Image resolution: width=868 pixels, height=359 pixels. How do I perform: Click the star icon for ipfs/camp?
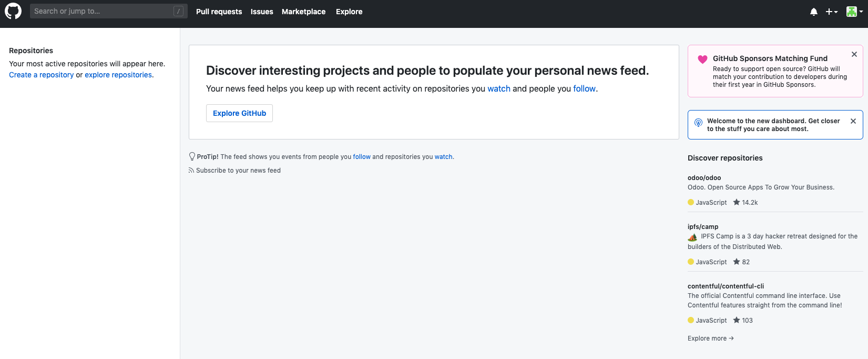[x=737, y=262]
